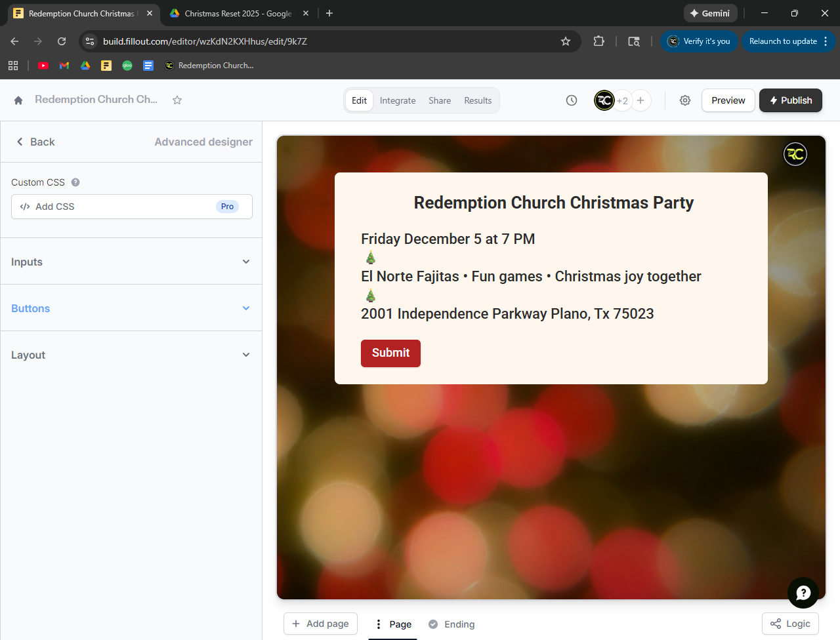The width and height of the screenshot is (840, 640).
Task: Open form settings gear icon
Action: click(685, 100)
